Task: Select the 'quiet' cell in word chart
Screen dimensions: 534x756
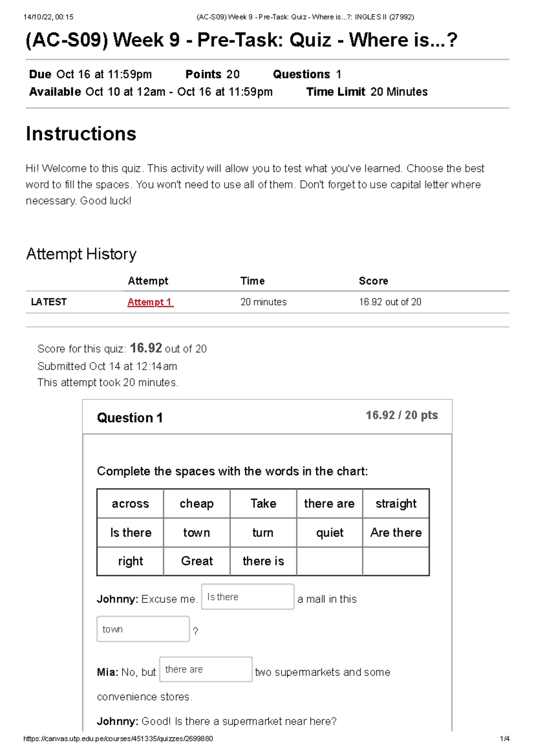Action: (x=329, y=532)
